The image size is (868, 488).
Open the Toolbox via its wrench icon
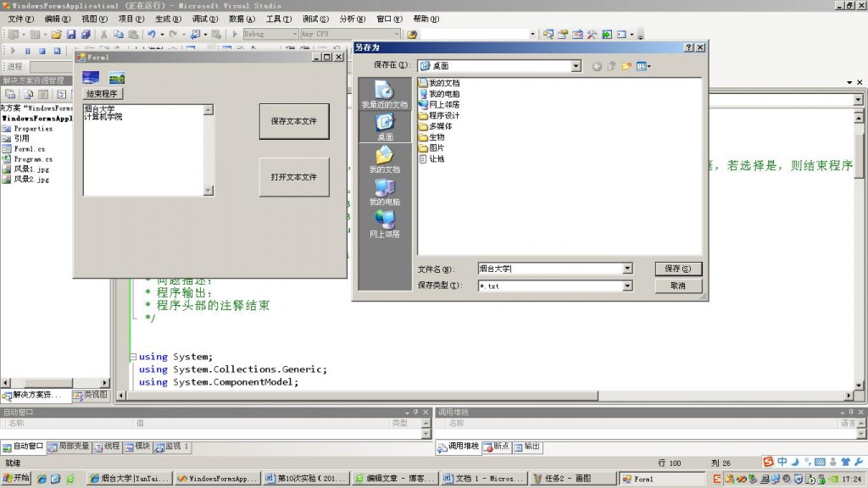[592, 34]
